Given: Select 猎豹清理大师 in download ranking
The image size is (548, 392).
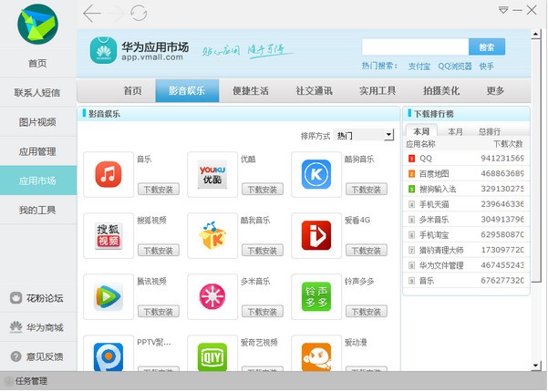Looking at the screenshot, I should tap(466, 250).
